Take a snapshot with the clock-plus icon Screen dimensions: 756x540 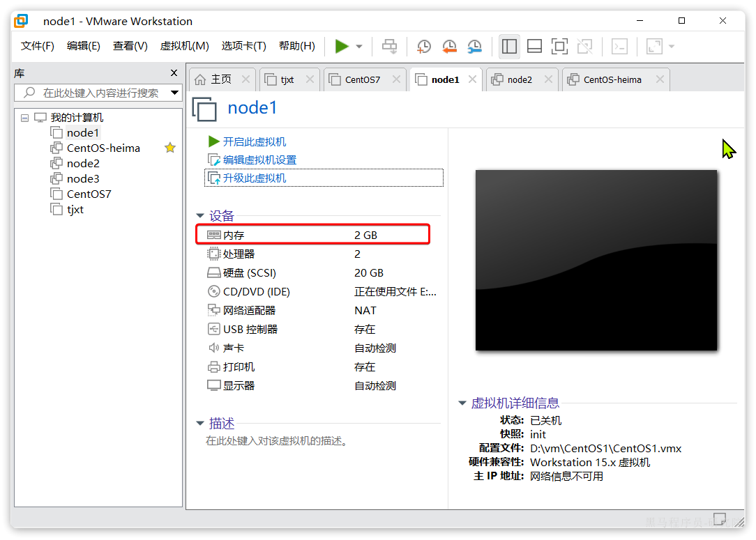tap(424, 46)
